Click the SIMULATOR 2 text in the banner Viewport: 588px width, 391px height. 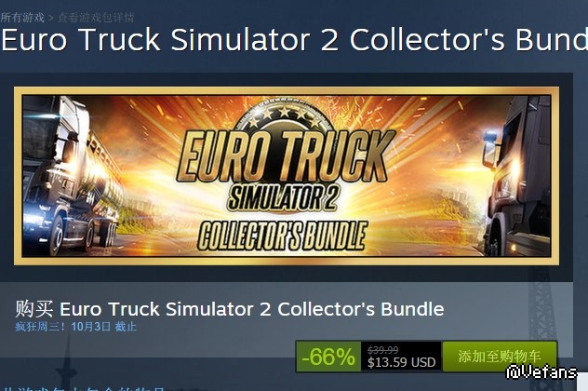coord(283,197)
